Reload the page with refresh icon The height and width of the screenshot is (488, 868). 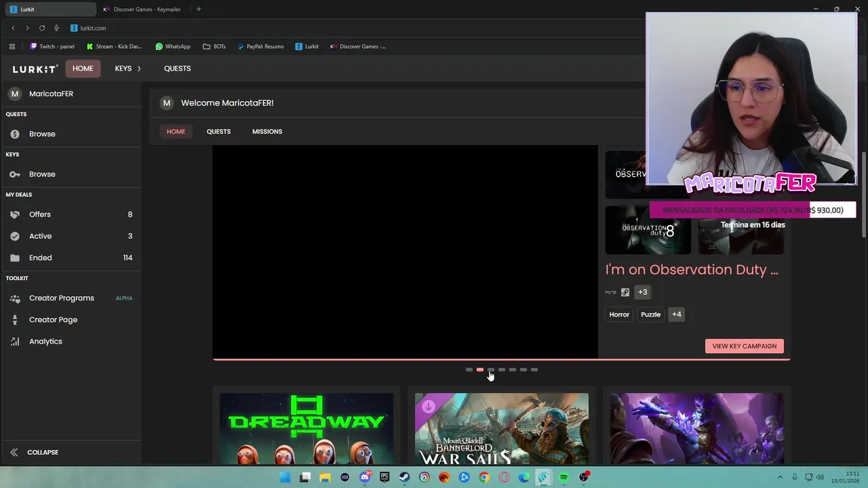click(x=42, y=28)
